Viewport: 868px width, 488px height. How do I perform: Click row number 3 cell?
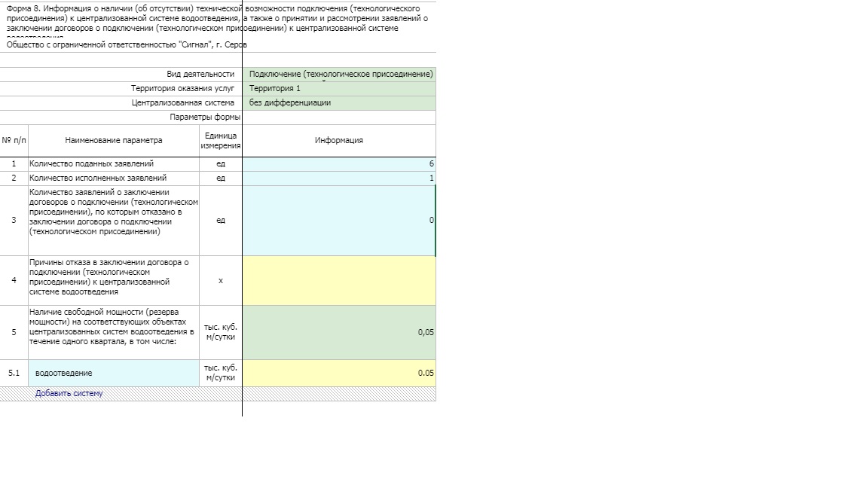14,220
